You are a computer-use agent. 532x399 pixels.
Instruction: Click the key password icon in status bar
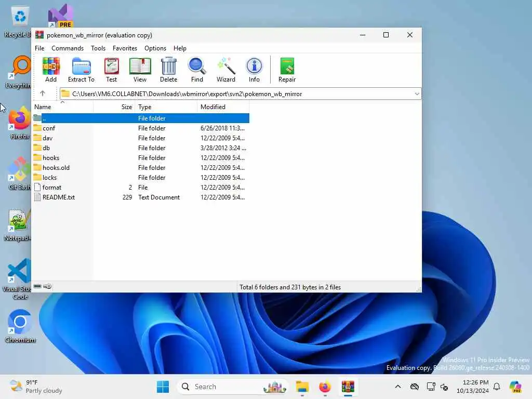(47, 286)
